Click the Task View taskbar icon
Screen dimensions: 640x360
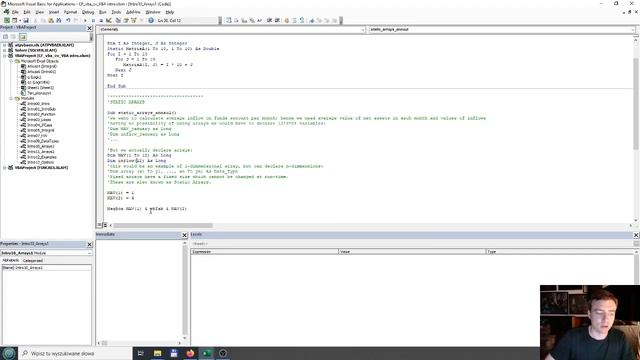[x=141, y=353]
